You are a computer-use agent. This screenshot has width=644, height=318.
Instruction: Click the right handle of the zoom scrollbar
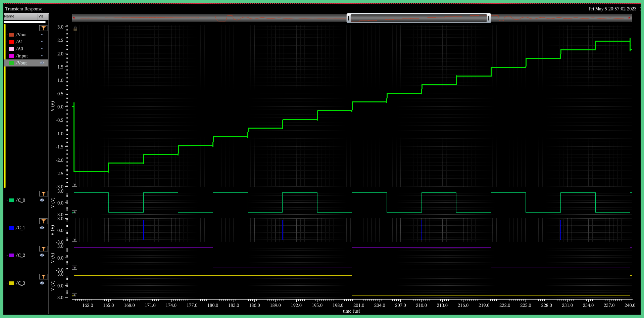click(x=489, y=18)
